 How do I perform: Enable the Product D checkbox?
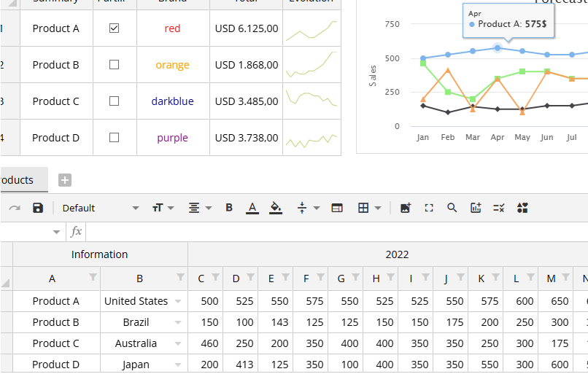click(114, 138)
